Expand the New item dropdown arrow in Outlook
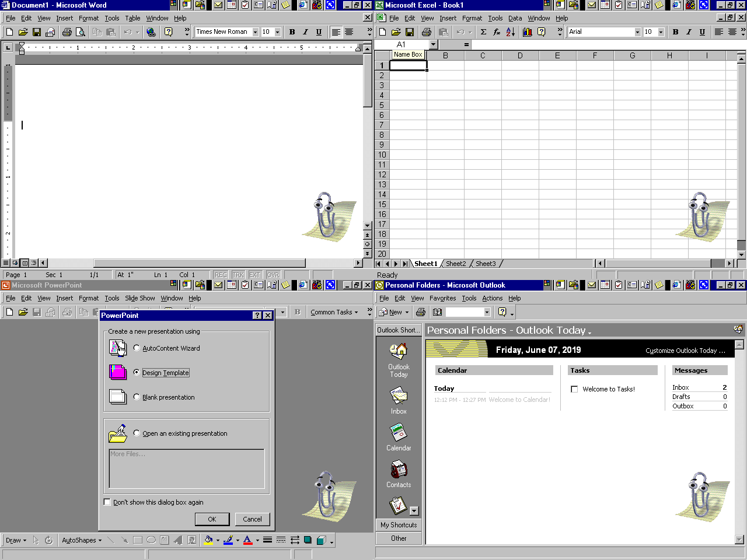Screen dimensions: 747x560 point(407,312)
